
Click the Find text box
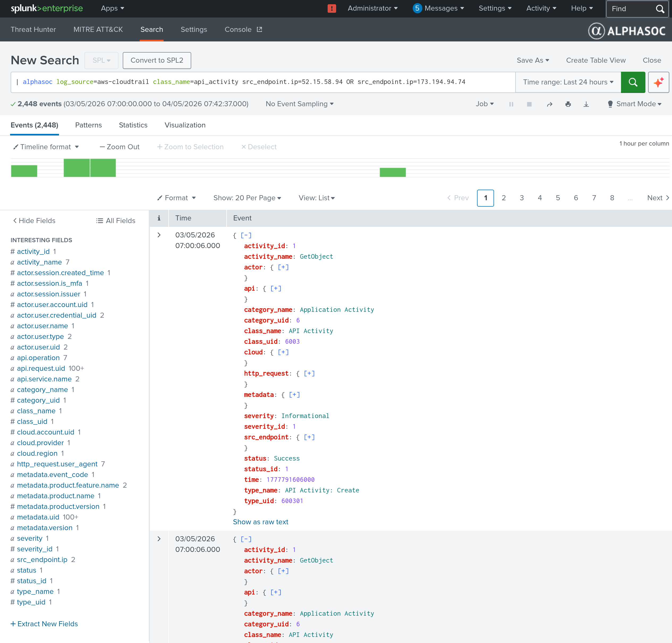click(x=630, y=9)
